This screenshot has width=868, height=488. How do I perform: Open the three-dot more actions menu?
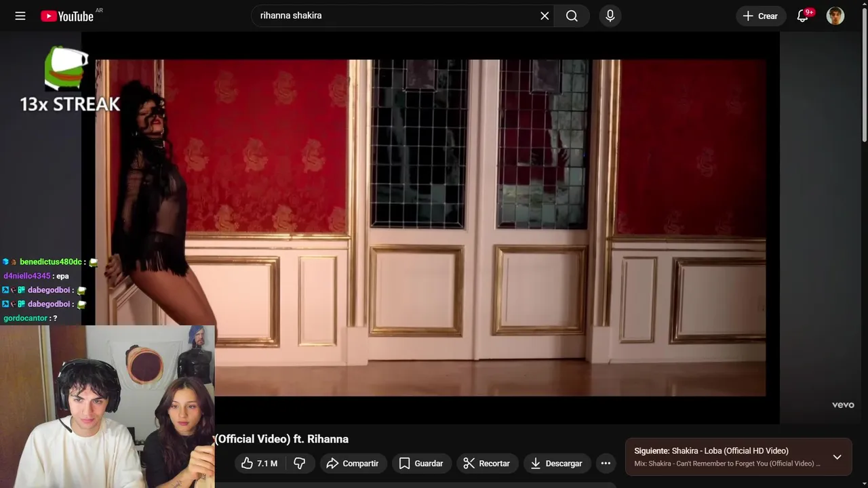pyautogui.click(x=606, y=464)
